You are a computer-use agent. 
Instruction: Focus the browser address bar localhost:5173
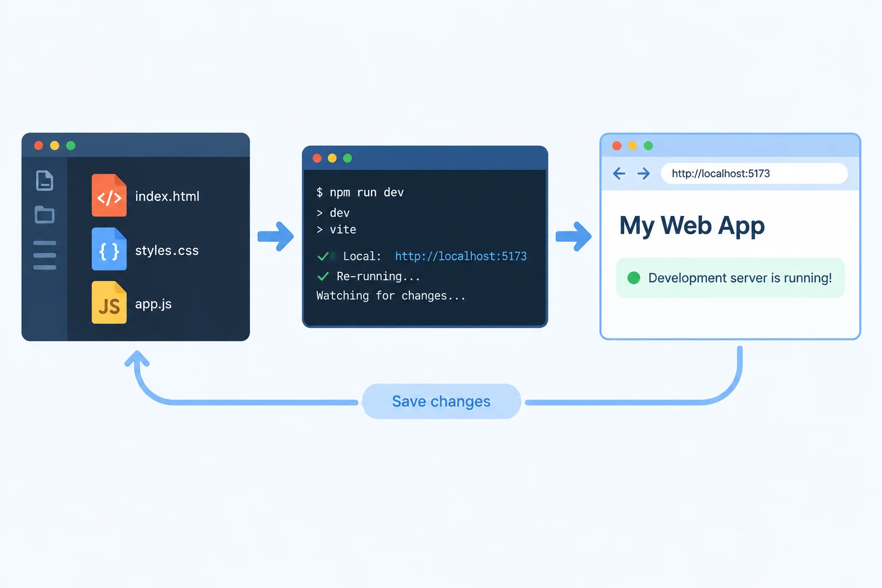[754, 173]
